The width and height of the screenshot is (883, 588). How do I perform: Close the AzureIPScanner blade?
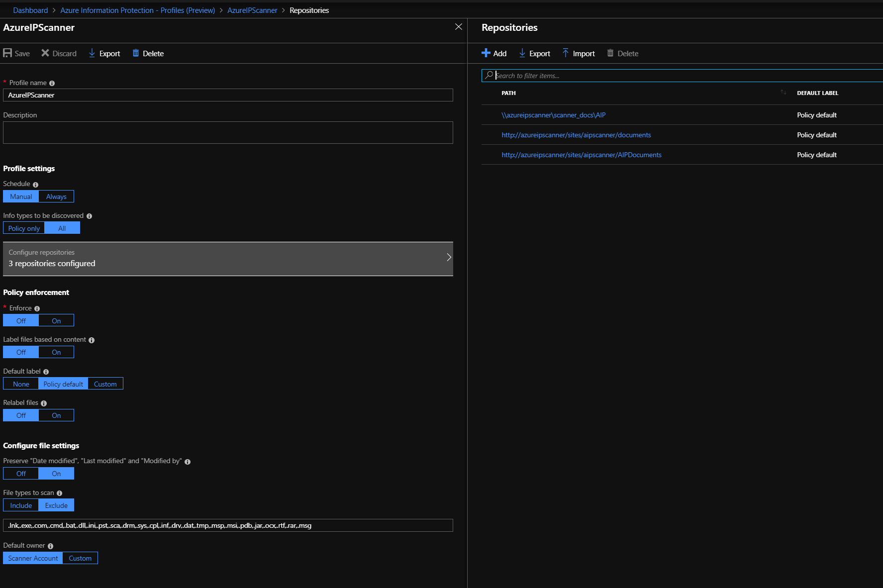point(459,27)
